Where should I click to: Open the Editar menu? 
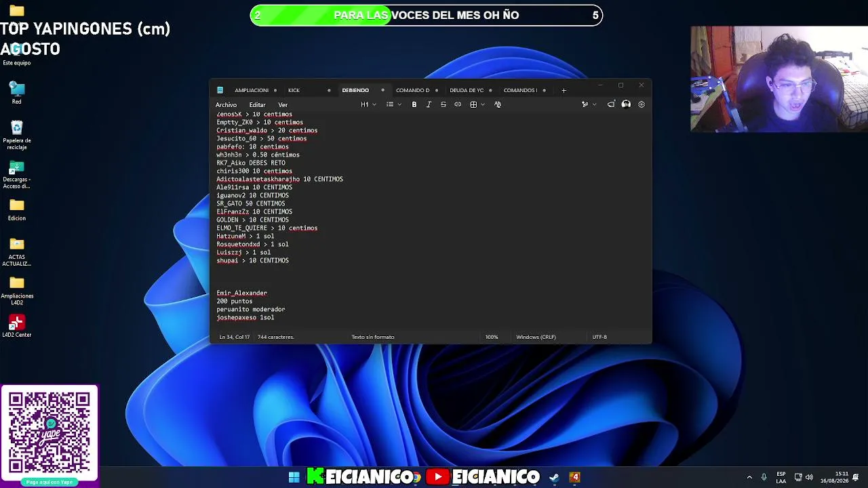pyautogui.click(x=257, y=105)
